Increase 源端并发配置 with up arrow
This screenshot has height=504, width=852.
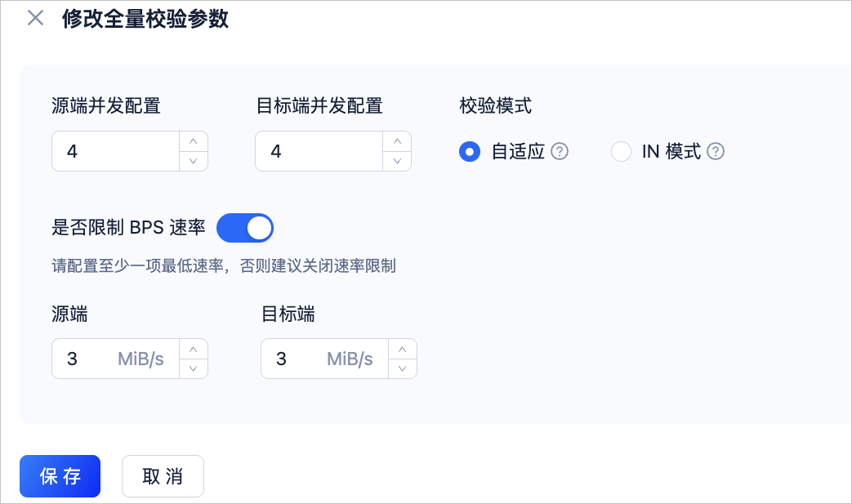pos(194,141)
